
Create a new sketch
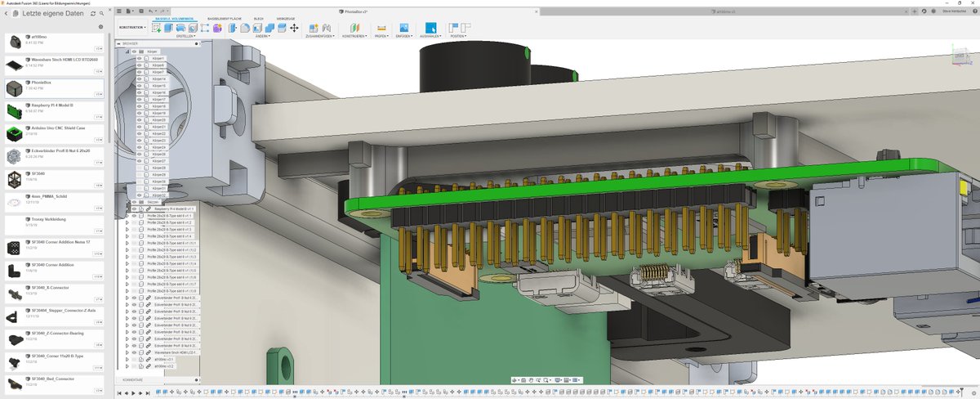click(156, 28)
